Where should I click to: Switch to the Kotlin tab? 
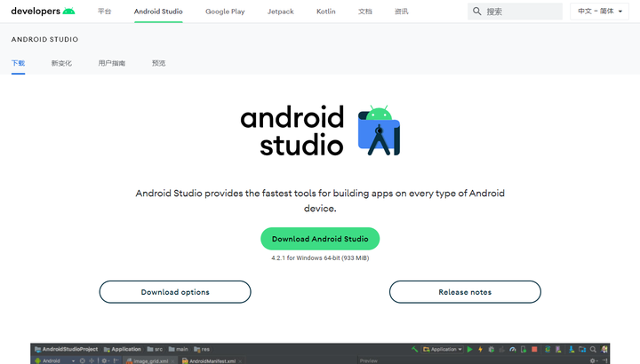325,12
